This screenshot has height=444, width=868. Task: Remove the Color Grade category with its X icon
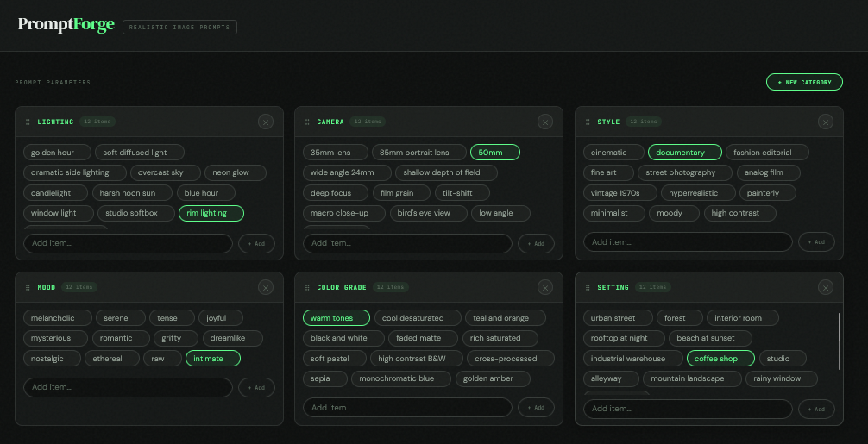545,287
